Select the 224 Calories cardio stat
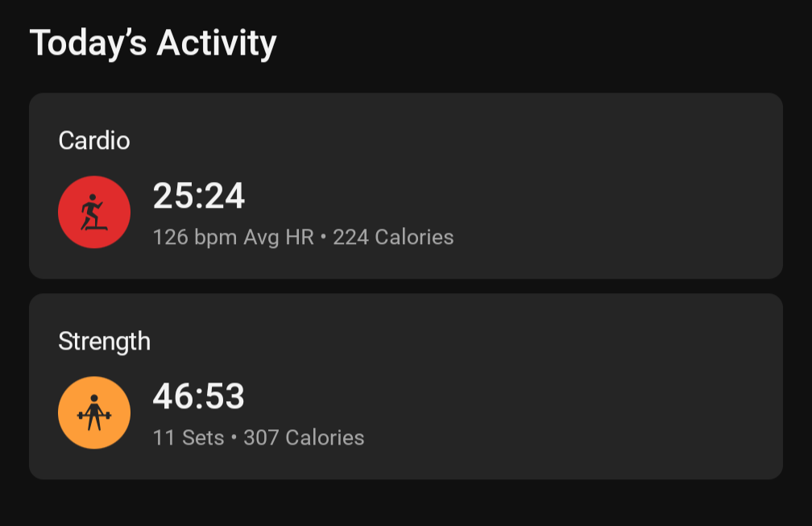The width and height of the screenshot is (812, 526). (x=393, y=237)
